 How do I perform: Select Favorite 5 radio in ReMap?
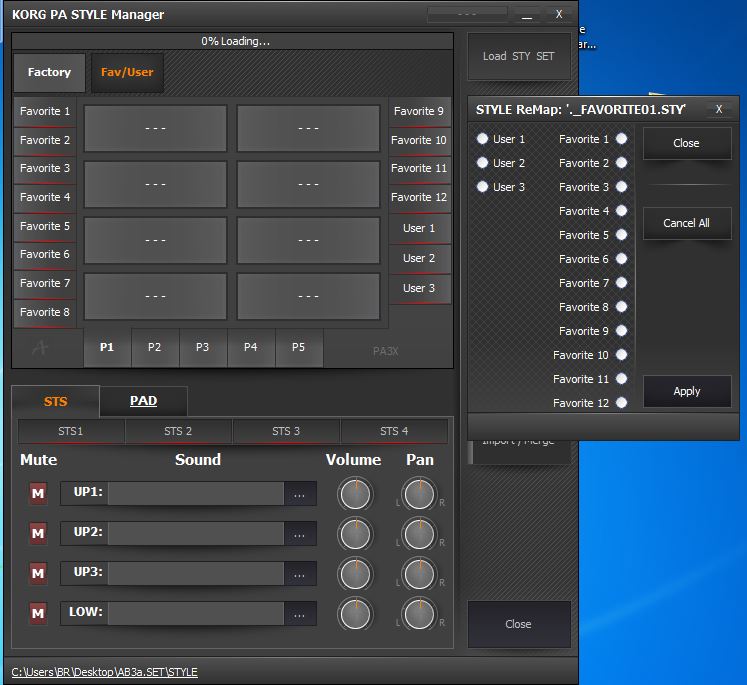621,234
